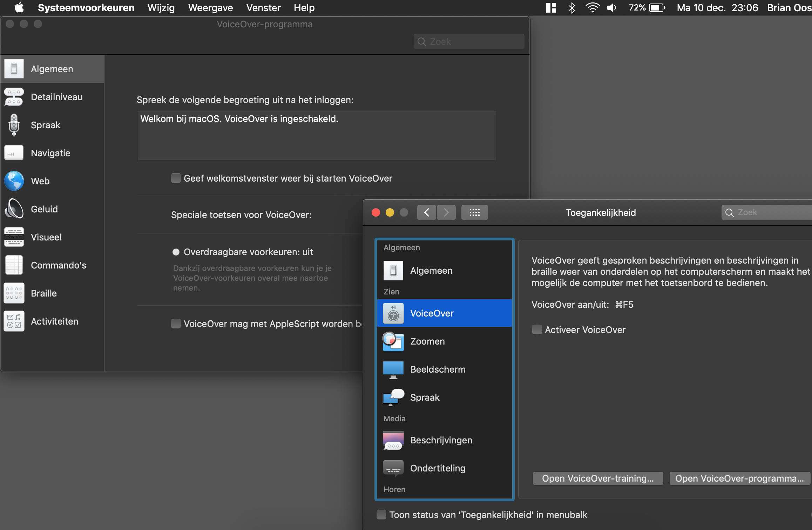Click the date and time in menu bar
The width and height of the screenshot is (812, 530).
(717, 8)
